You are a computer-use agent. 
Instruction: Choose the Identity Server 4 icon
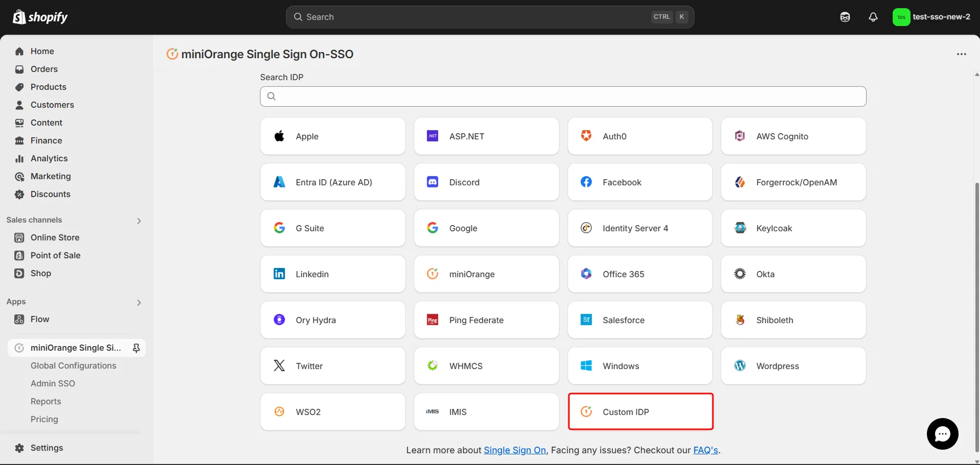pos(586,228)
